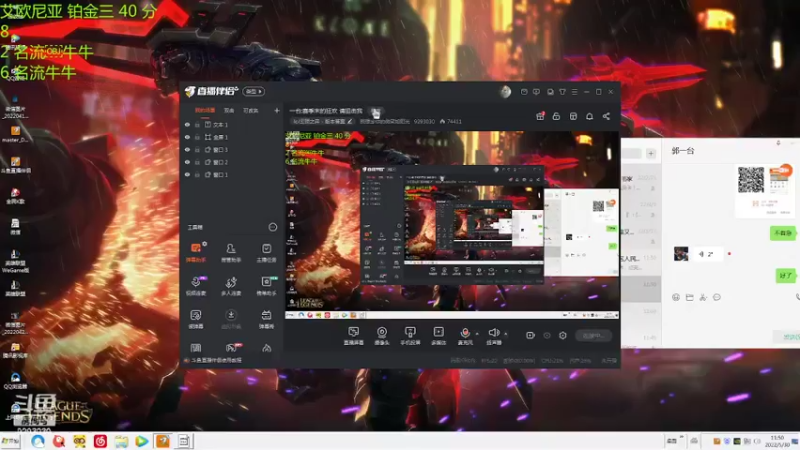This screenshot has width=800, height=450.
Task: Start recording with the camera-plus icon
Action: (x=531, y=335)
